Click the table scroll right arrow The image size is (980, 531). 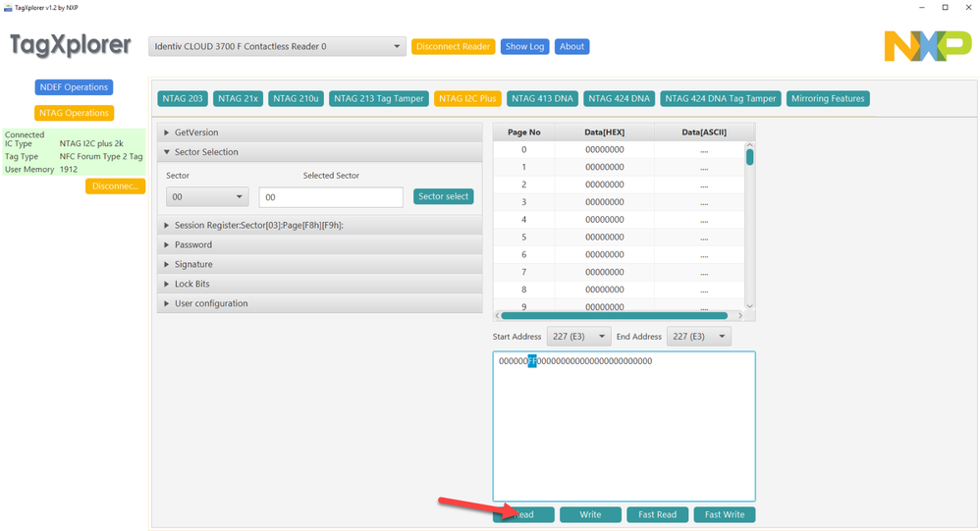pos(740,315)
